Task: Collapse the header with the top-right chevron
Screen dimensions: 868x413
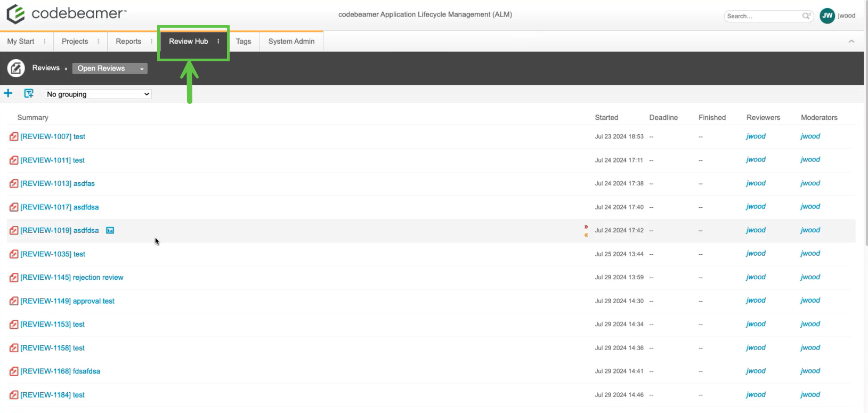Action: [x=851, y=42]
